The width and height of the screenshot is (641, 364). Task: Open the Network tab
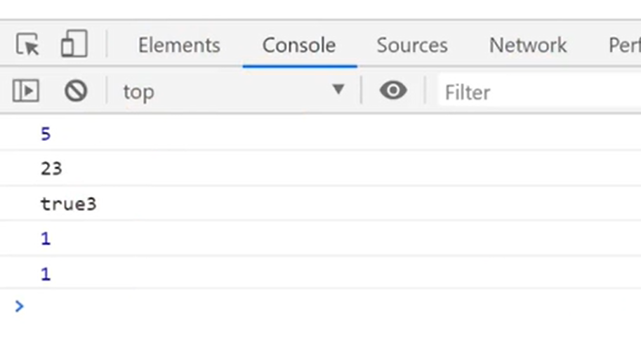click(x=528, y=46)
